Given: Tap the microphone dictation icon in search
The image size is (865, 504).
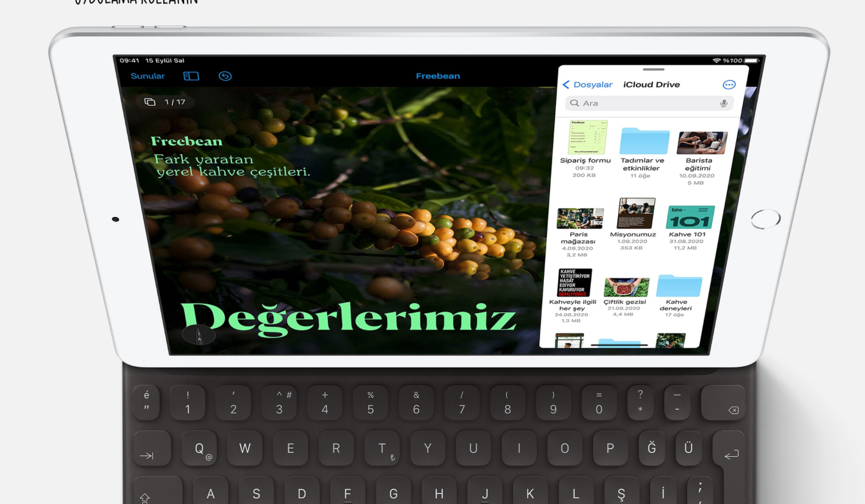Looking at the screenshot, I should pos(724,103).
